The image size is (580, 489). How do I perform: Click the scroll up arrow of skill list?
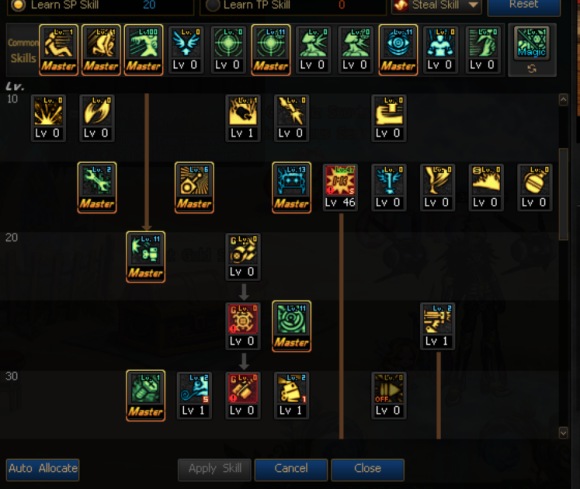pos(563,100)
